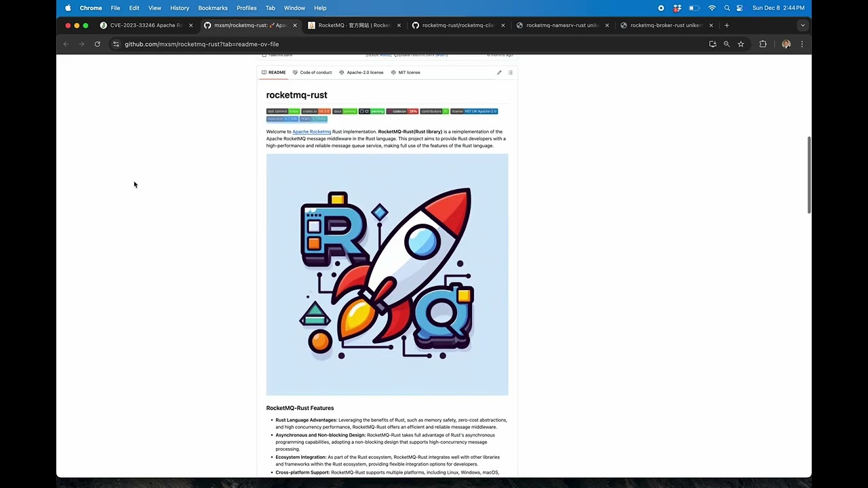This screenshot has width=868, height=488.
Task: Open the Chrome profile avatar
Action: [x=786, y=44]
